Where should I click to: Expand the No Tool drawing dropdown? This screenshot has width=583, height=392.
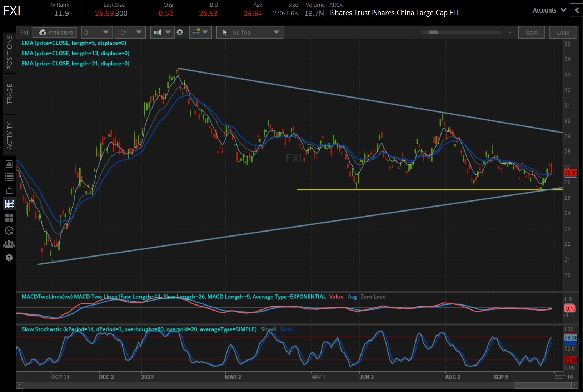[x=250, y=33]
